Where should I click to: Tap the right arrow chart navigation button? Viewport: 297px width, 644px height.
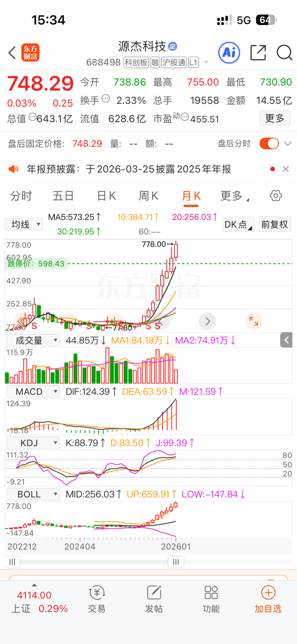tap(208, 321)
